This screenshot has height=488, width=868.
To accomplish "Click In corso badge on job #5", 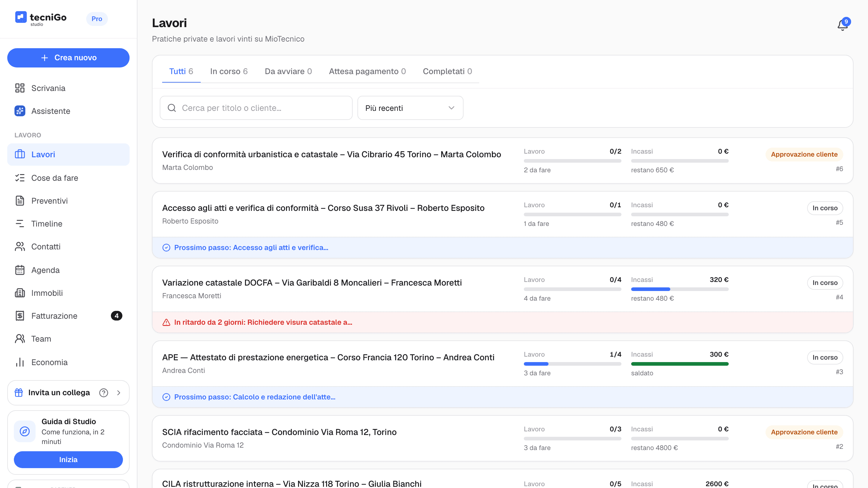I will [x=825, y=208].
